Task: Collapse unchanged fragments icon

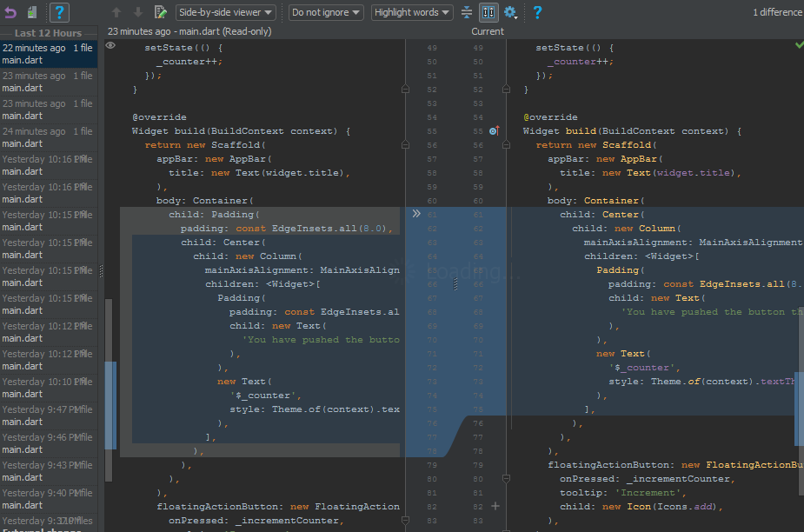Action: (466, 12)
